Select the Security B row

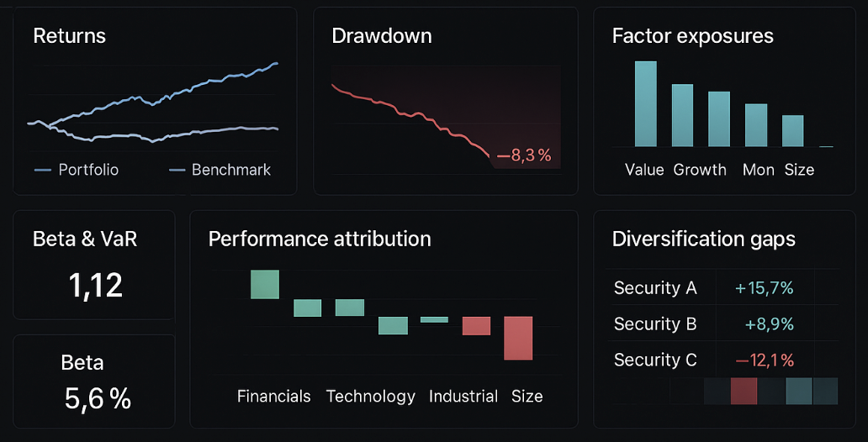[655, 324]
